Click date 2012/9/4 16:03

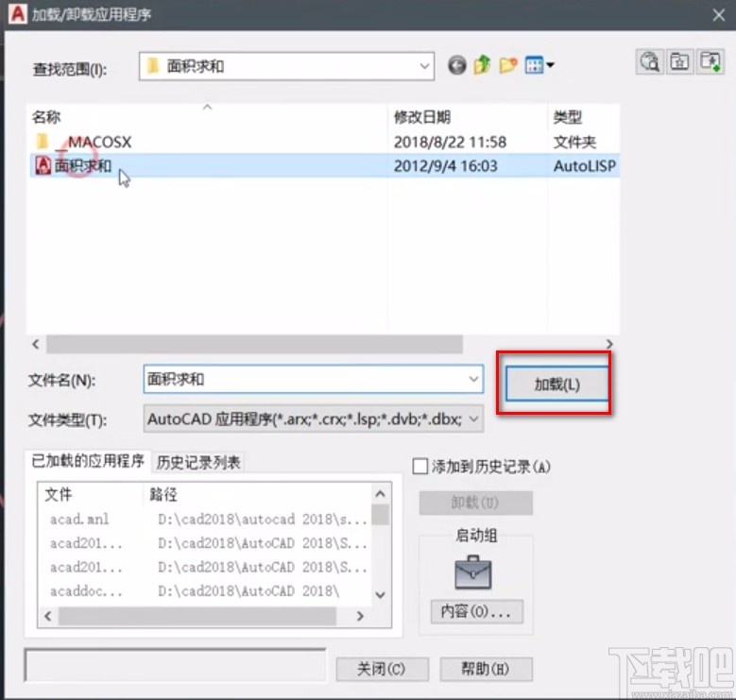pos(445,165)
